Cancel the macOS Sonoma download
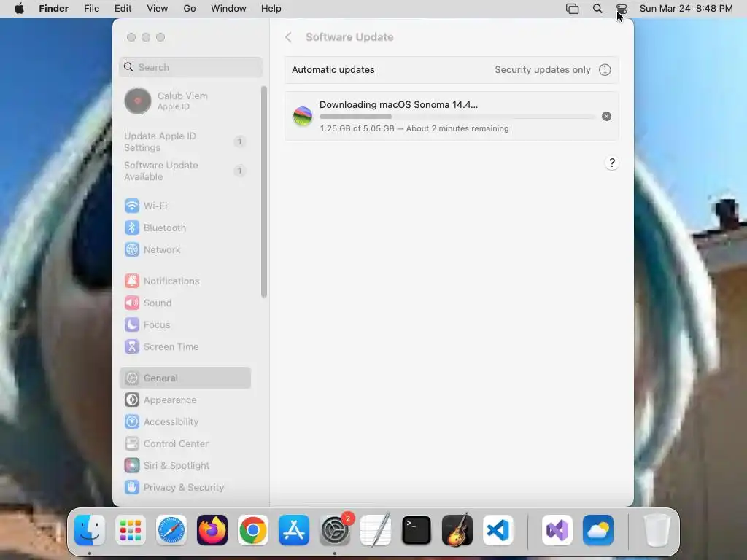 pos(606,116)
